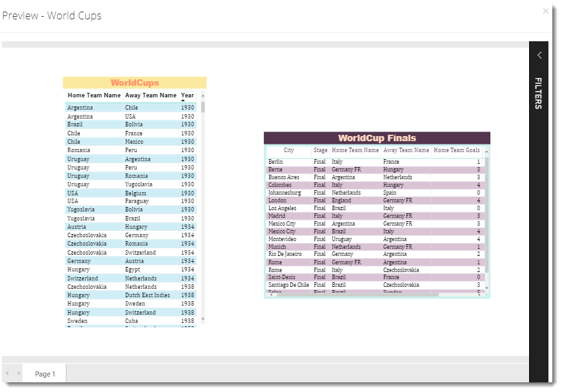Click Finals table vertical scrollbar thumb
Viewport: 562px width, 392px height.
point(487,215)
